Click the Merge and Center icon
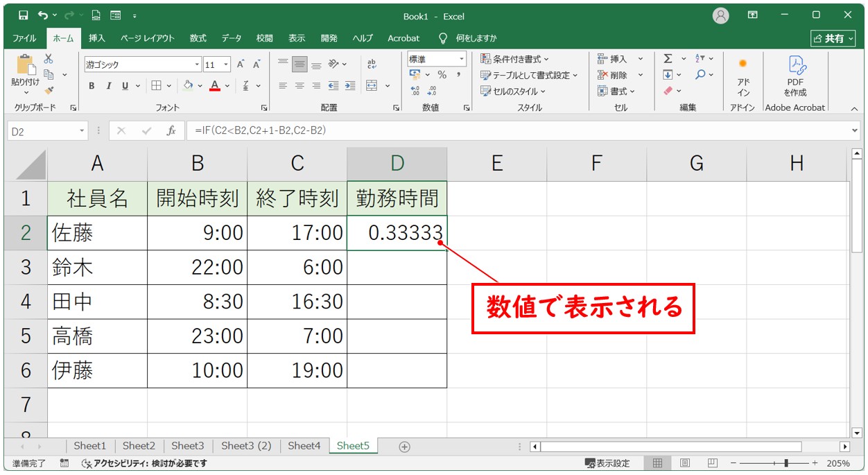Screen dimensions: 868x475 click(x=372, y=86)
